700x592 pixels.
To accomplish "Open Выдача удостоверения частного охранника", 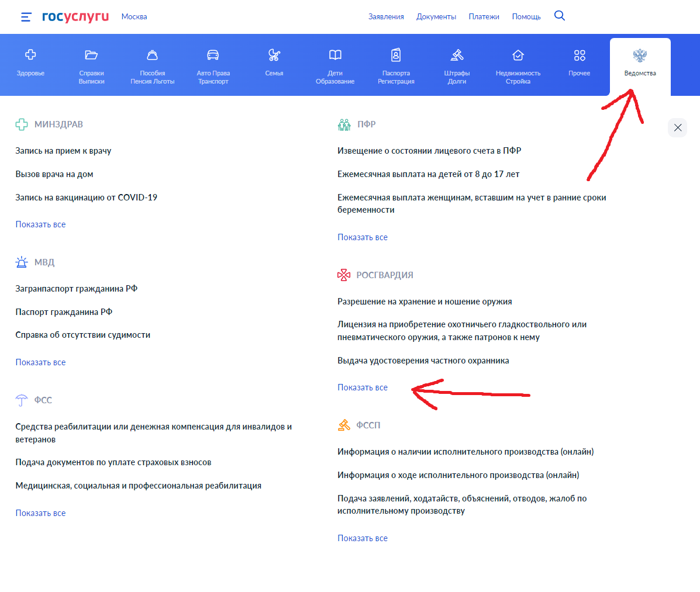I will (423, 361).
